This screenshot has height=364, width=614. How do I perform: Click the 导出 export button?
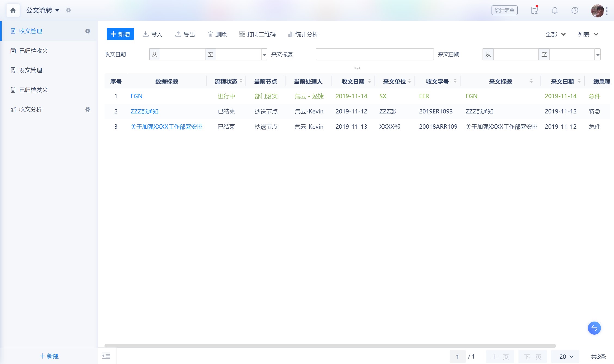coord(185,34)
